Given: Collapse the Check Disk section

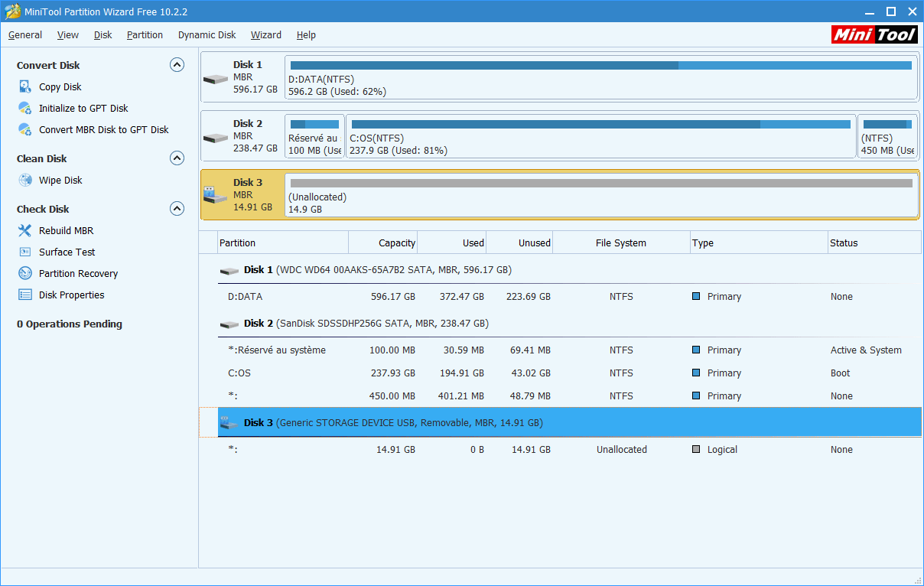Looking at the screenshot, I should coord(177,209).
